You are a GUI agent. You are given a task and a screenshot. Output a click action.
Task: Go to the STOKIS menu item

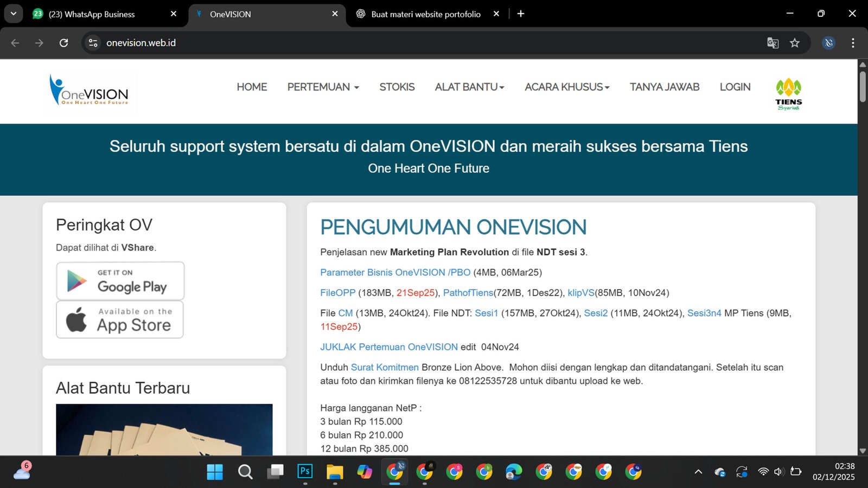pyautogui.click(x=397, y=87)
